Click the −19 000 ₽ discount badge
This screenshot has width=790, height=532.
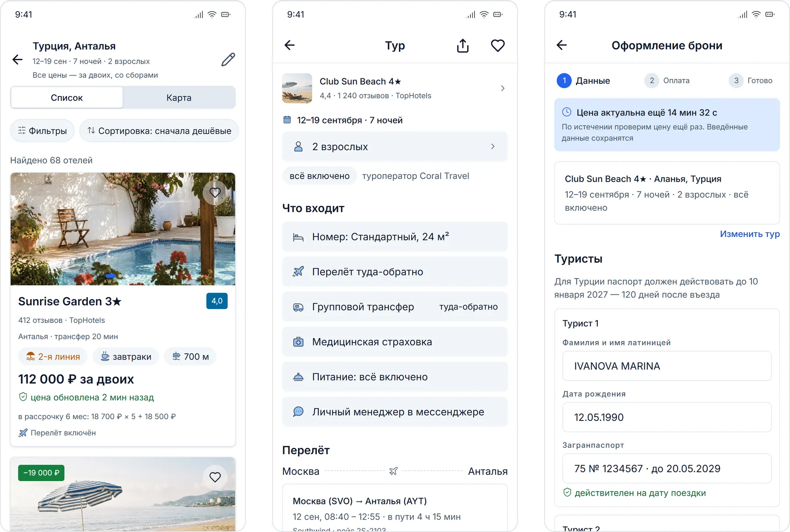point(41,473)
